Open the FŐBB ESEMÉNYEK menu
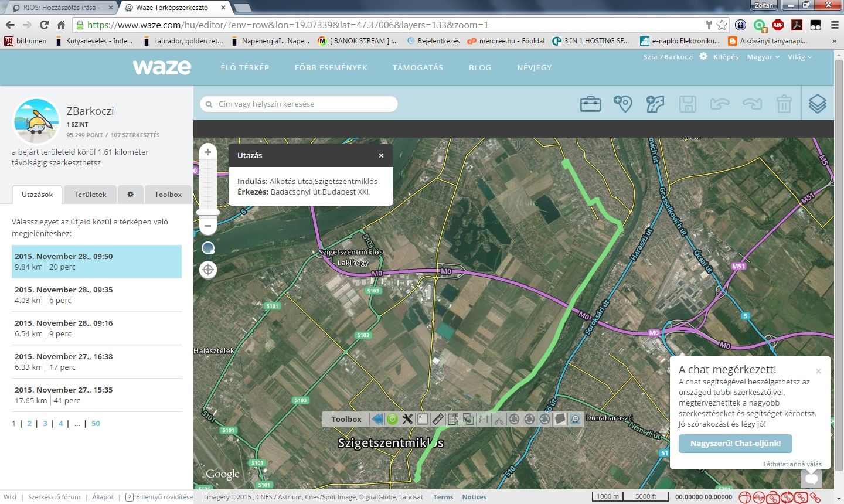This screenshot has width=844, height=504. (x=331, y=67)
